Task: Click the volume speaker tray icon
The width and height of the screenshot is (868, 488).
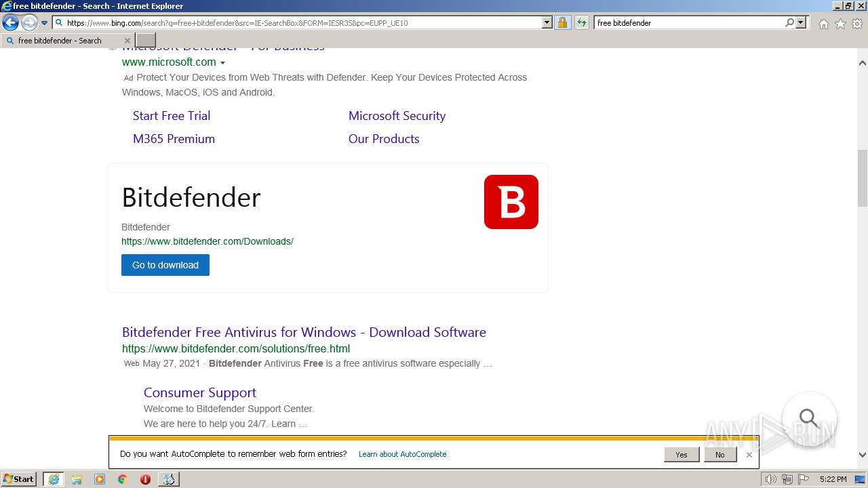Action: [x=771, y=479]
